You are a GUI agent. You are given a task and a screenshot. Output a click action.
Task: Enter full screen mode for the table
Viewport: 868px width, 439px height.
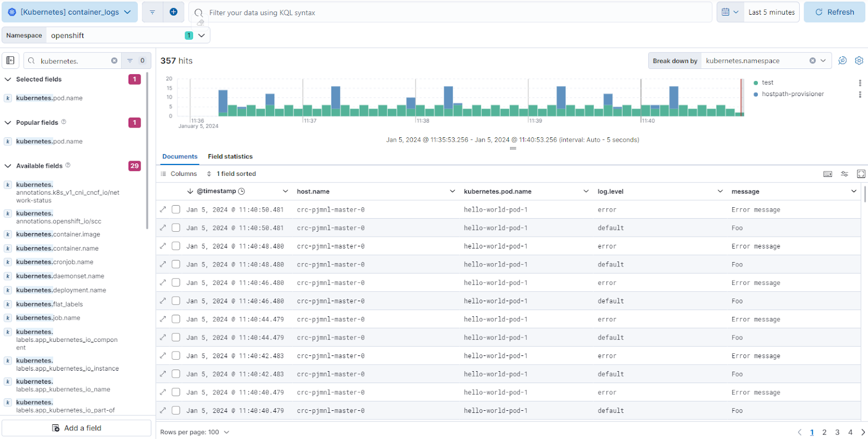(x=861, y=174)
